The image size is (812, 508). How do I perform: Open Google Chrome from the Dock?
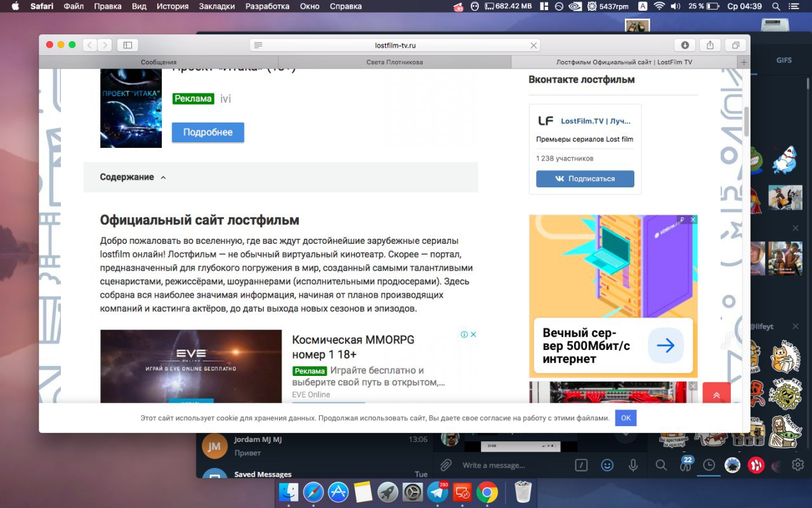click(x=487, y=492)
